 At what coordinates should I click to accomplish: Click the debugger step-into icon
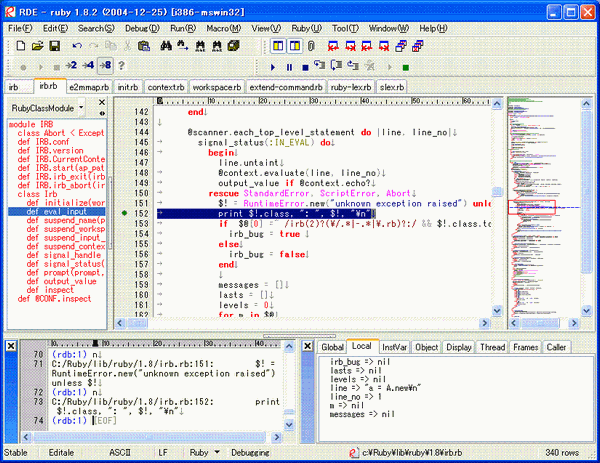[320, 65]
